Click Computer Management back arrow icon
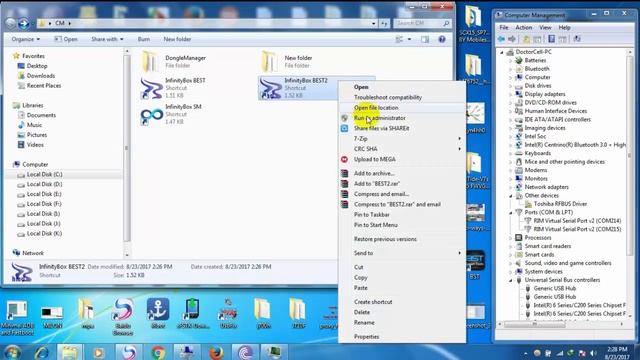The height and width of the screenshot is (360, 640). click(x=501, y=39)
